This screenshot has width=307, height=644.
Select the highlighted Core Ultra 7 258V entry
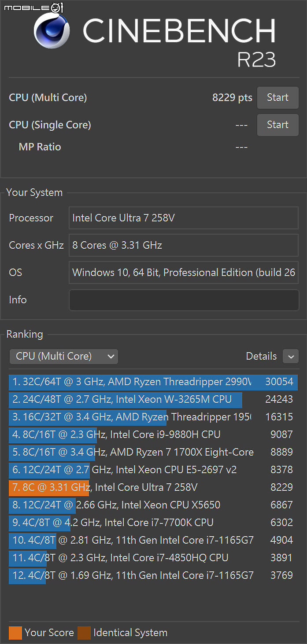point(153,487)
